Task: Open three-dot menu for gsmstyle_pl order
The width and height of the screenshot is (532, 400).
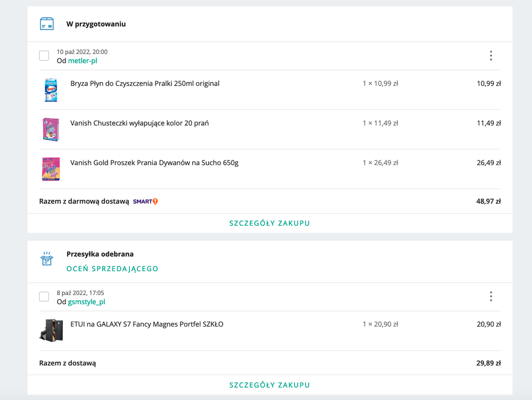Action: tap(490, 297)
